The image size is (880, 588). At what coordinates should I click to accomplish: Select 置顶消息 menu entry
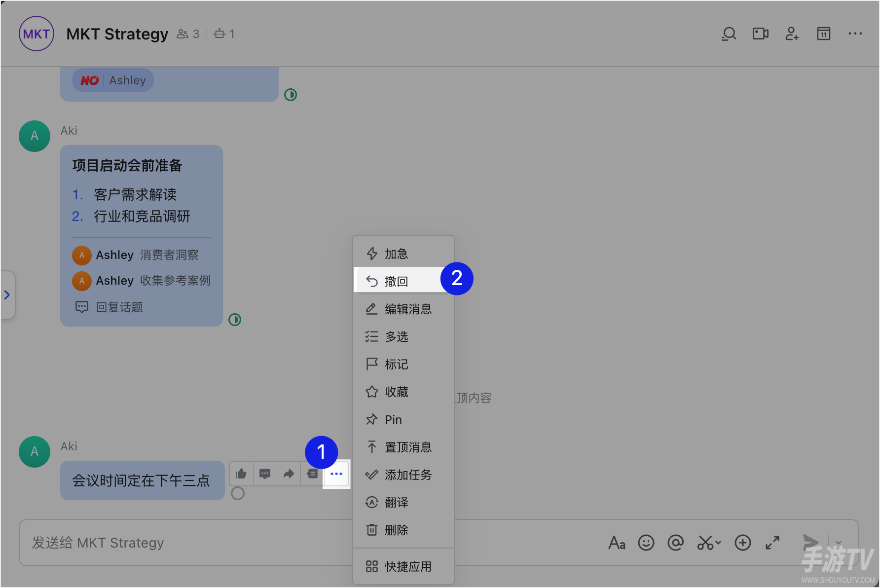click(x=403, y=447)
